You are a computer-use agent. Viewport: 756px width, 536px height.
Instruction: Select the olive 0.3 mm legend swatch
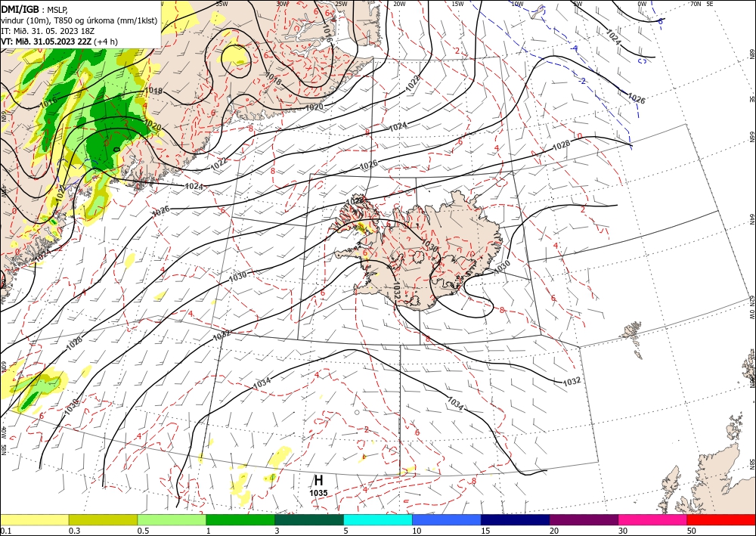click(103, 519)
